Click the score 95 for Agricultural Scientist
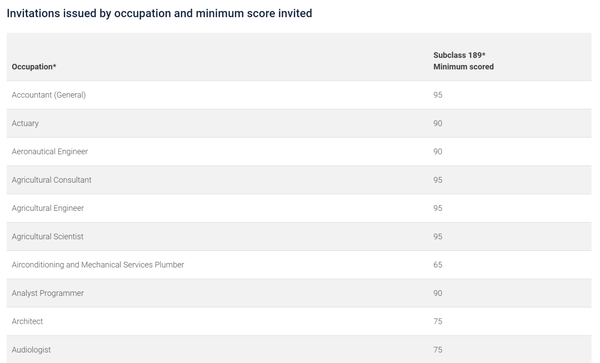Image resolution: width=600 pixels, height=363 pixels. coord(438,236)
